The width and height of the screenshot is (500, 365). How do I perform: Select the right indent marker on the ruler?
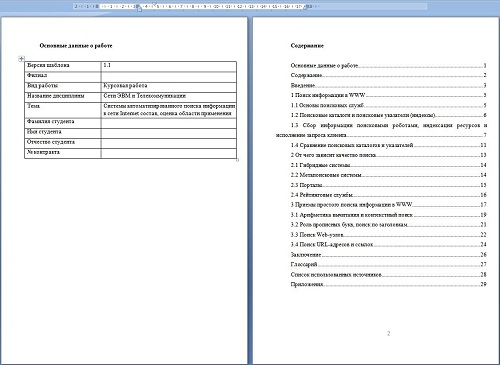(305, 8)
